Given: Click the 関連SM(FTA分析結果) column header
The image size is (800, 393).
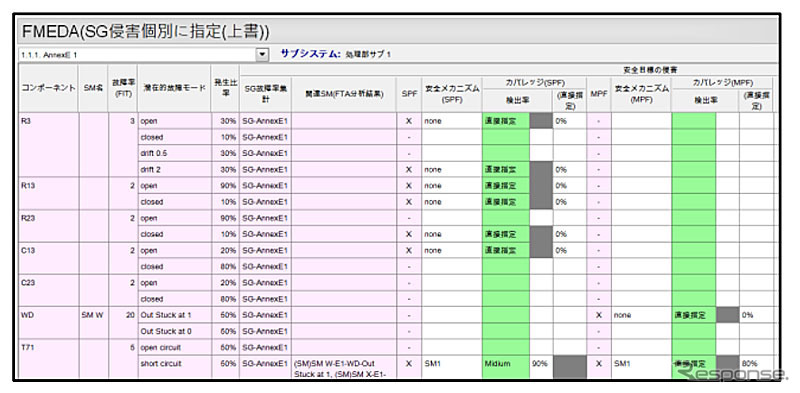Looking at the screenshot, I should (x=344, y=94).
